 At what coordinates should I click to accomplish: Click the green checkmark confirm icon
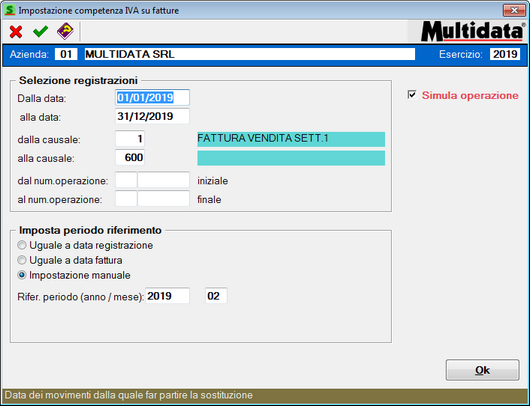click(x=41, y=32)
